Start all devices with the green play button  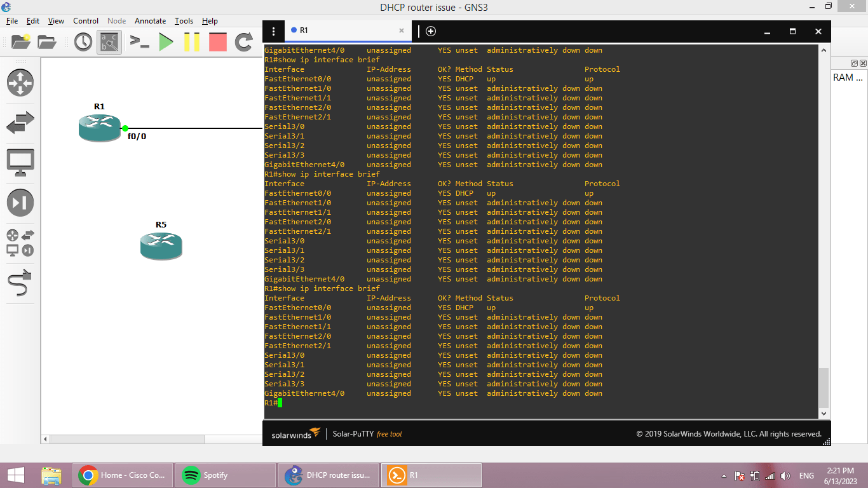pyautogui.click(x=165, y=43)
